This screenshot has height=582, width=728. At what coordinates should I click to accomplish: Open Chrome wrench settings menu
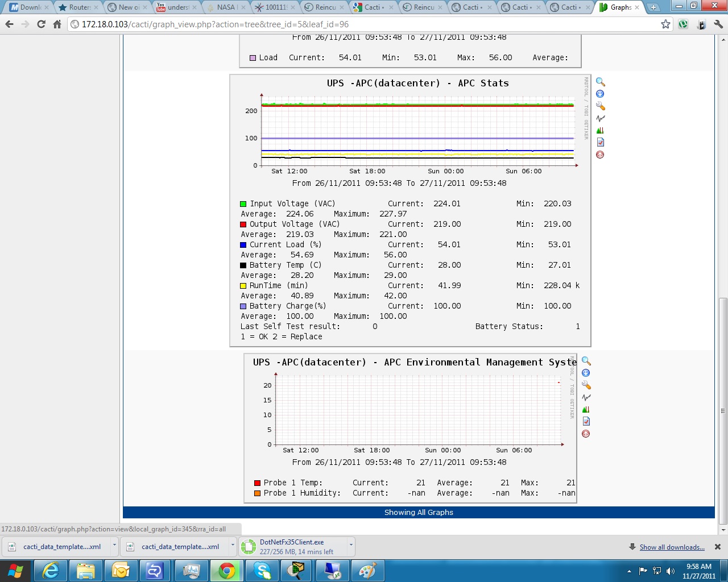click(x=718, y=24)
